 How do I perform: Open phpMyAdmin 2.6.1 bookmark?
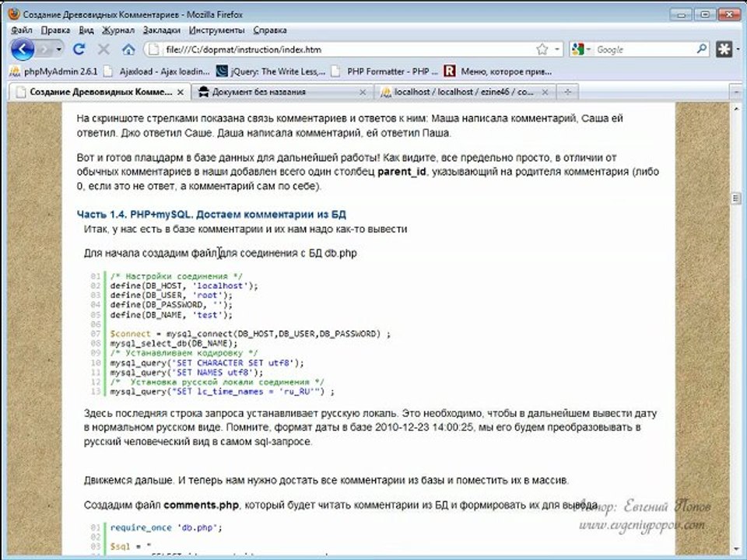[x=54, y=72]
